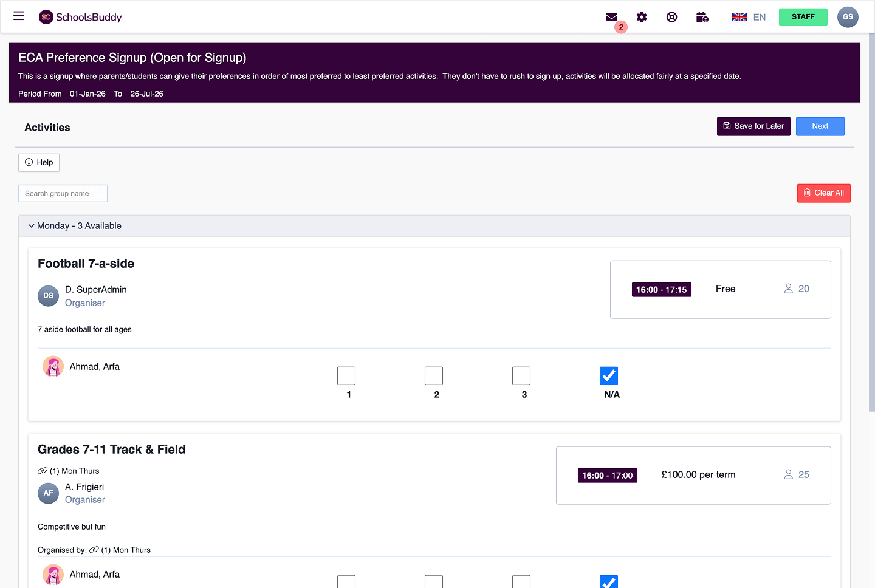Screen dimensions: 875x588
Task: Uncheck N/A for Football 7-a-side
Action: 609,376
